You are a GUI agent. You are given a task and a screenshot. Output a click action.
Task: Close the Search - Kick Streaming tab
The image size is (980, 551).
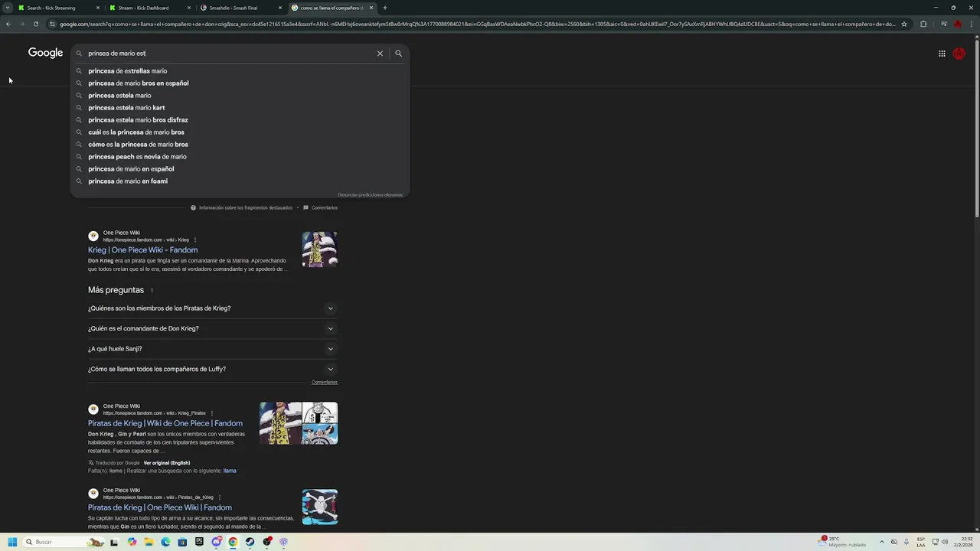(x=98, y=8)
